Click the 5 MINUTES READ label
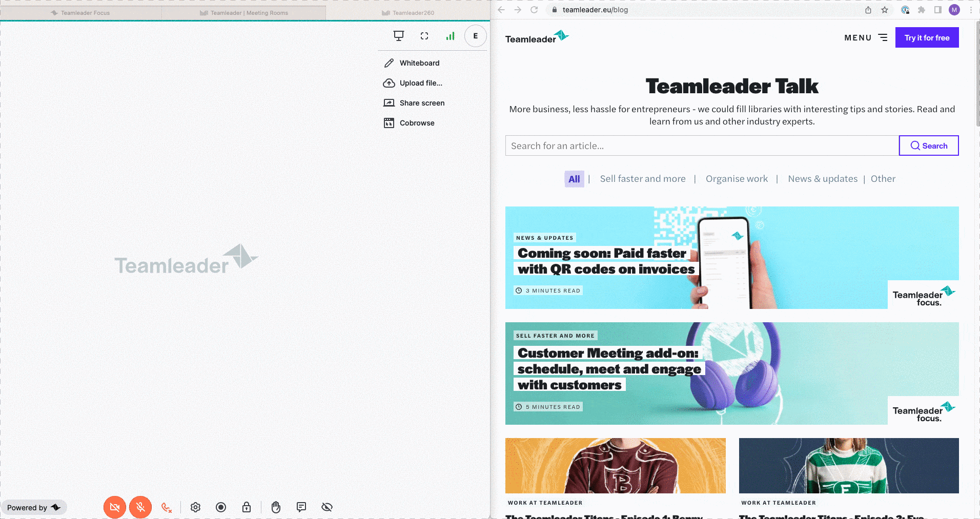This screenshot has height=519, width=980. coord(548,407)
